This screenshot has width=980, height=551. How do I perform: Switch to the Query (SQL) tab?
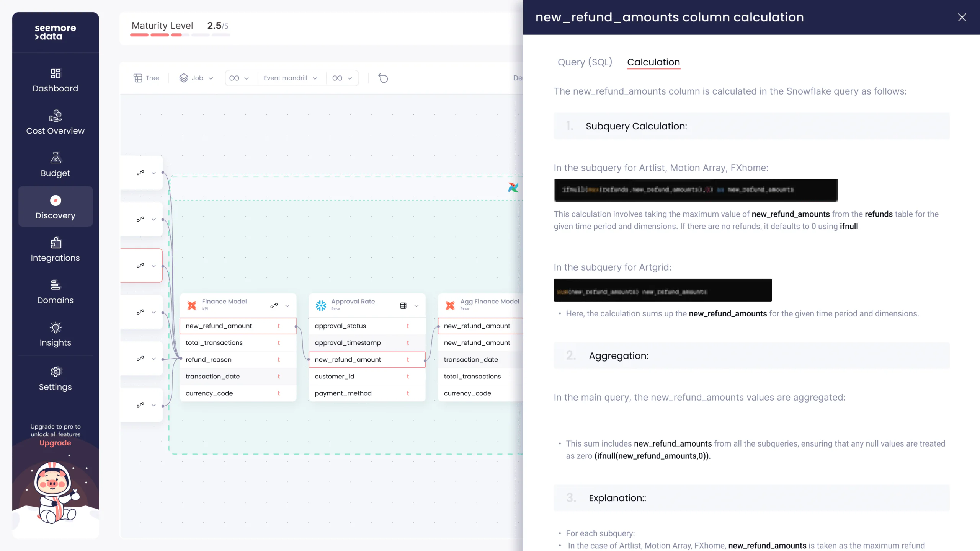pos(585,62)
